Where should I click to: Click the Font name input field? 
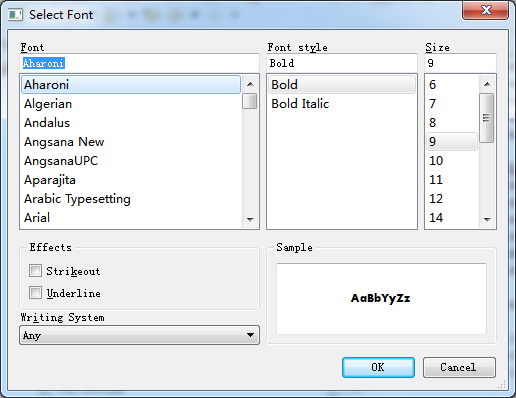pos(139,63)
